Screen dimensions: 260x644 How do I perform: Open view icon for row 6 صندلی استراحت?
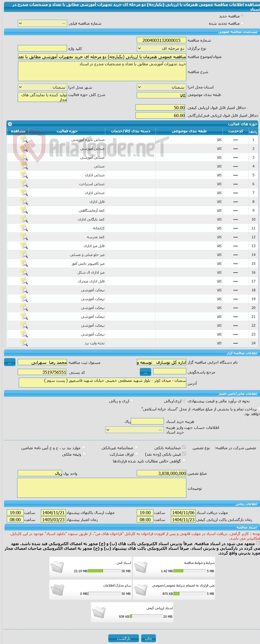click(24, 184)
